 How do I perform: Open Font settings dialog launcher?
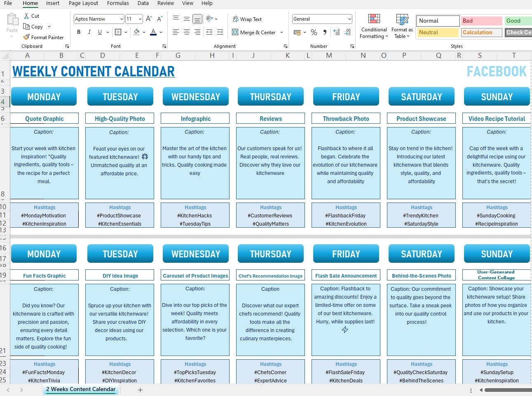click(164, 46)
